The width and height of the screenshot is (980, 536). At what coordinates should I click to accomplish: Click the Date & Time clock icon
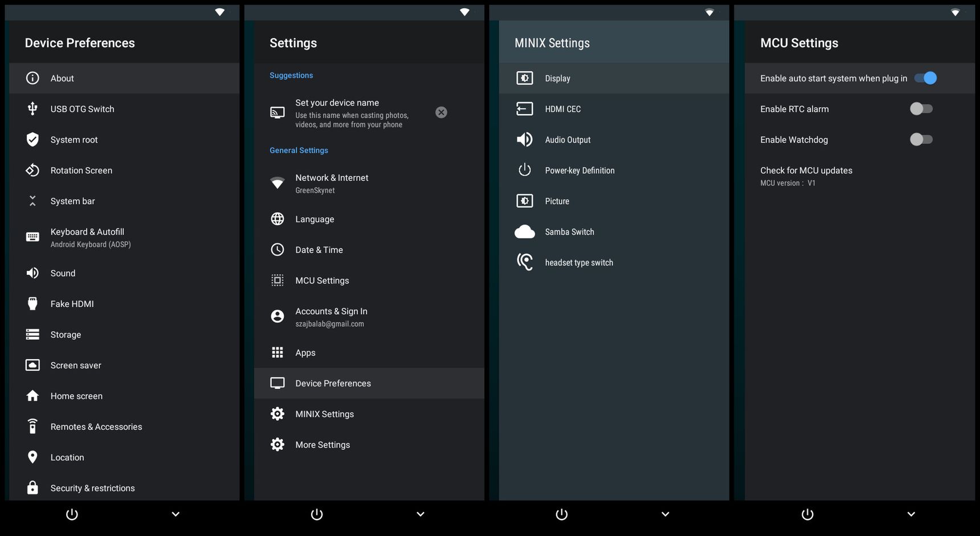click(x=277, y=250)
